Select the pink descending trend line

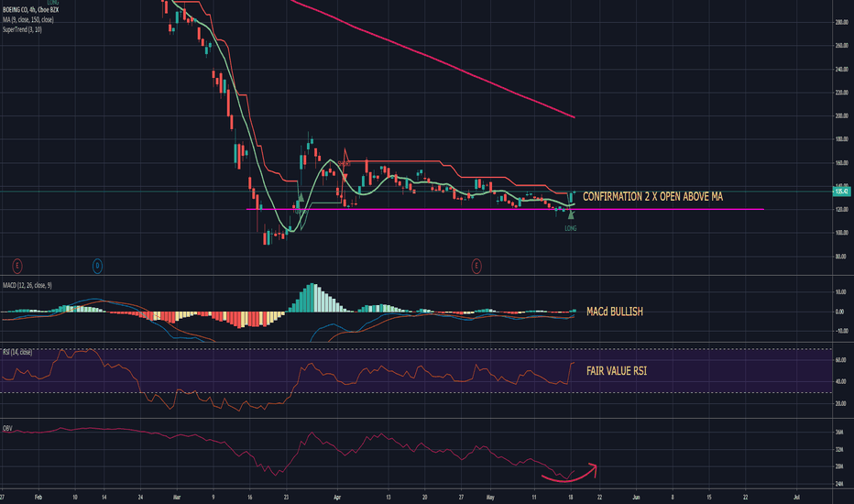click(433, 59)
